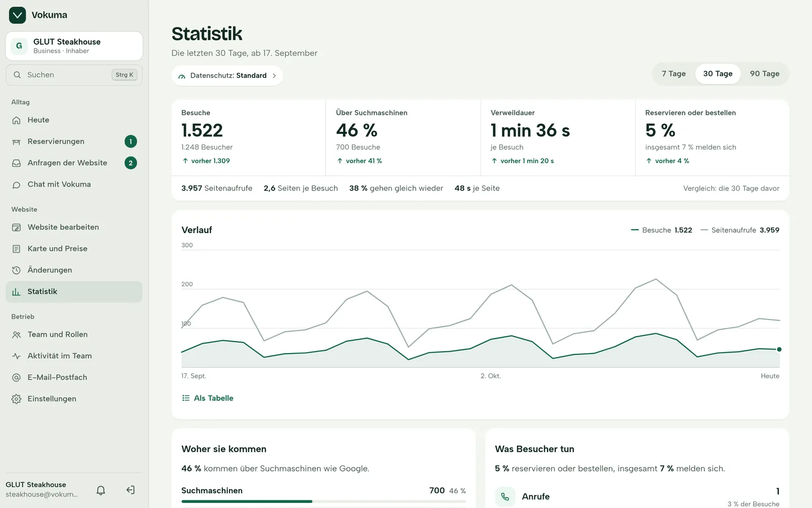Screen dimensions: 812x508
Task: Click the Anrufe phone icon
Action: pyautogui.click(x=505, y=497)
